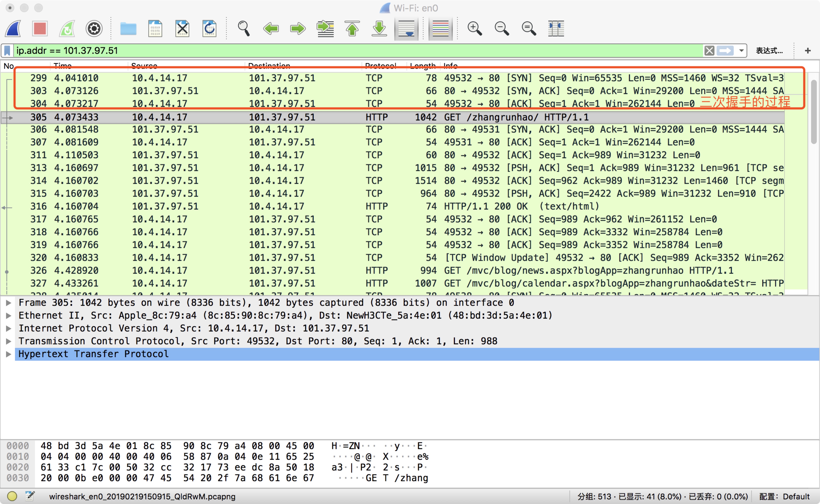Go forward in packet history
This screenshot has width=820, height=504.
coord(298,28)
